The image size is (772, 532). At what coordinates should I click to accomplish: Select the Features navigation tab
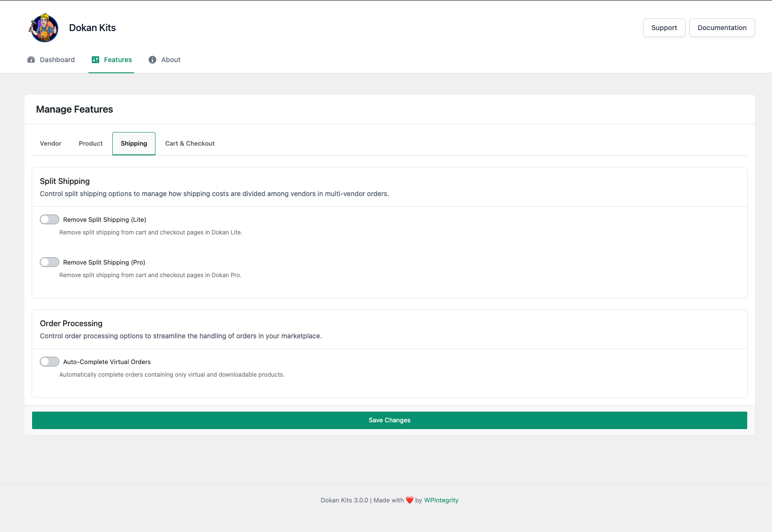(x=111, y=60)
